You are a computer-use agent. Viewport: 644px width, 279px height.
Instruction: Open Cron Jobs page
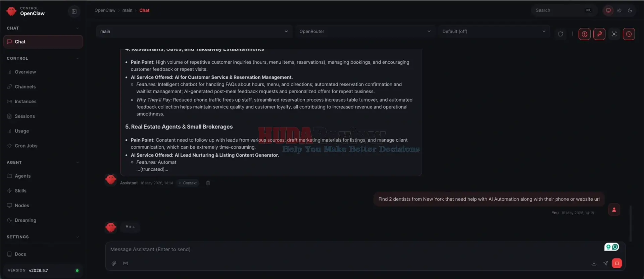click(43, 146)
